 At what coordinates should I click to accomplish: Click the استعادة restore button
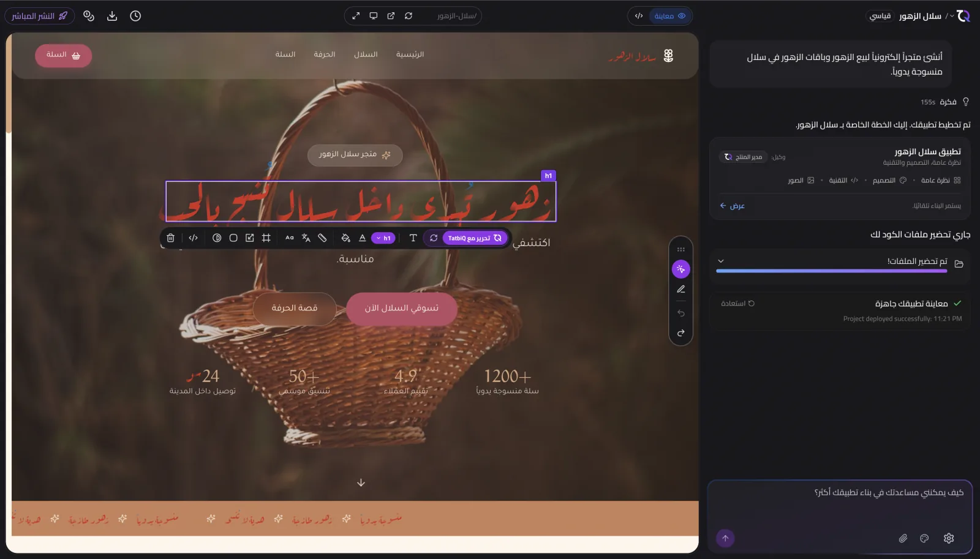coord(738,304)
